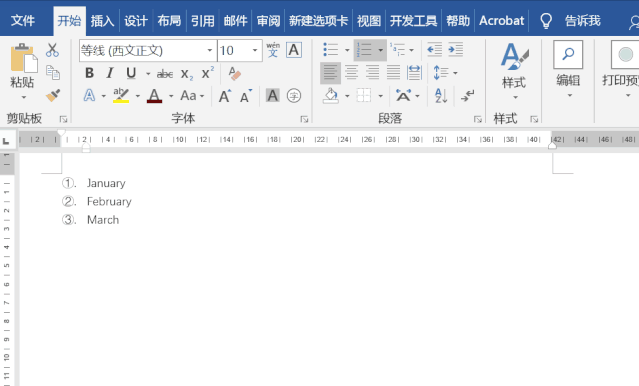This screenshot has height=386, width=639.
Task: Toggle Underline formatting
Action: [x=131, y=73]
